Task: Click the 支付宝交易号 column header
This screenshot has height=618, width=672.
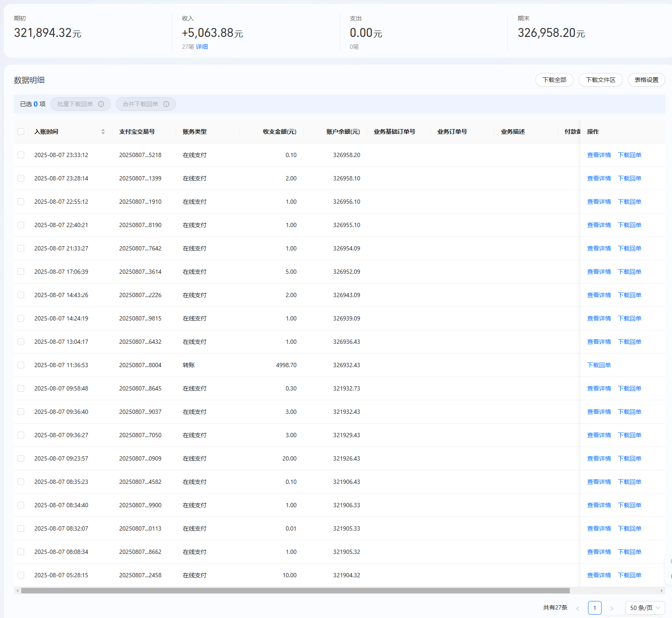Action: coord(137,132)
